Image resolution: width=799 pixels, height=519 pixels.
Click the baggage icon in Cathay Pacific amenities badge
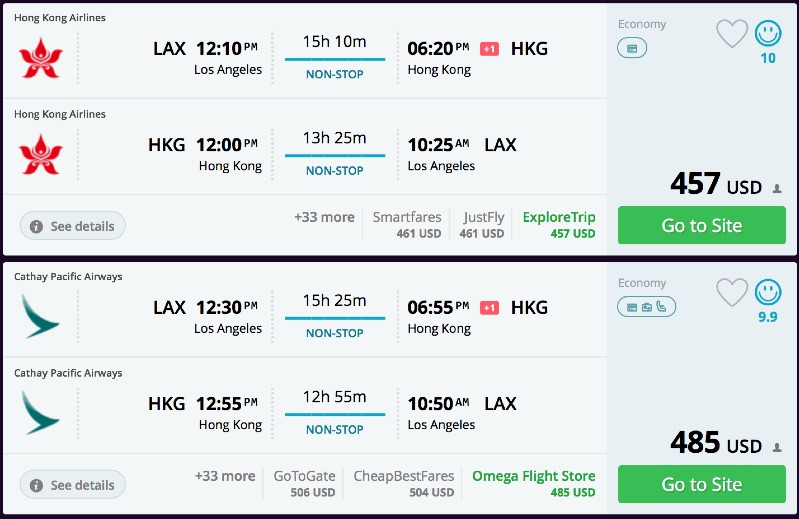click(x=647, y=307)
